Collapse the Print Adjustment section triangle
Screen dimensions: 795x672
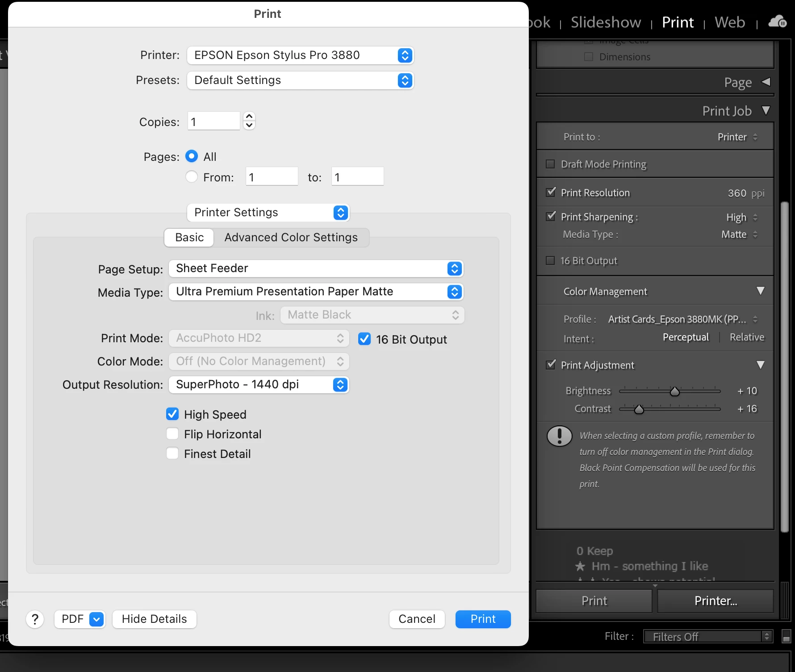761,365
